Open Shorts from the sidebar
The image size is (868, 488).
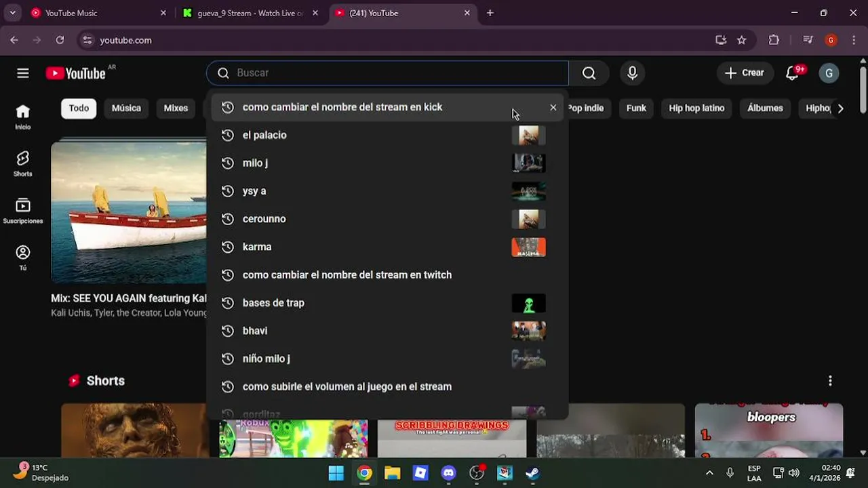pyautogui.click(x=23, y=164)
